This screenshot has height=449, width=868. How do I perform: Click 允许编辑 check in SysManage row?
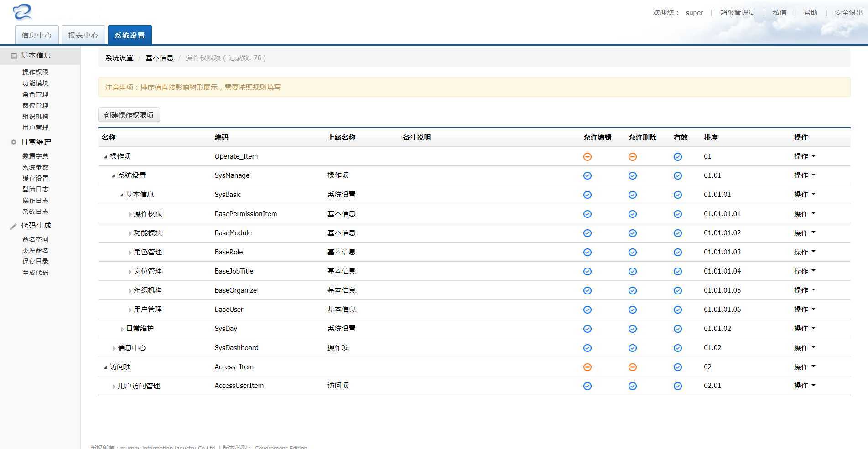coord(587,176)
